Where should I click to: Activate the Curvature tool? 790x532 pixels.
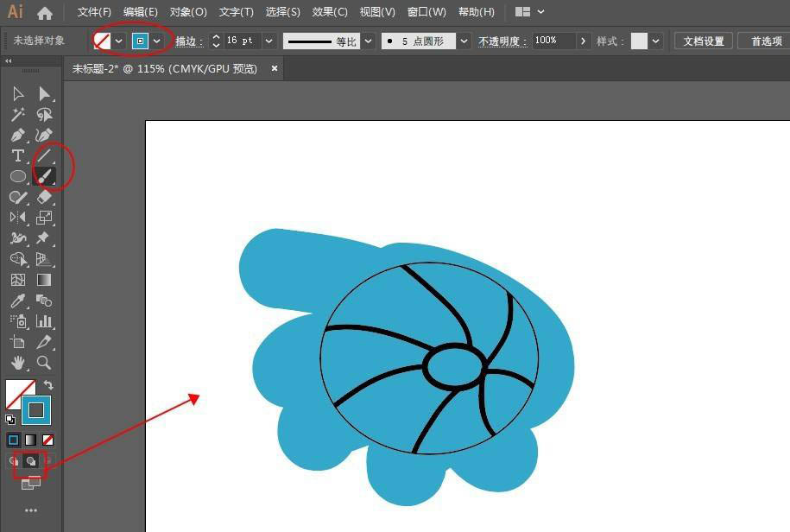click(44, 135)
